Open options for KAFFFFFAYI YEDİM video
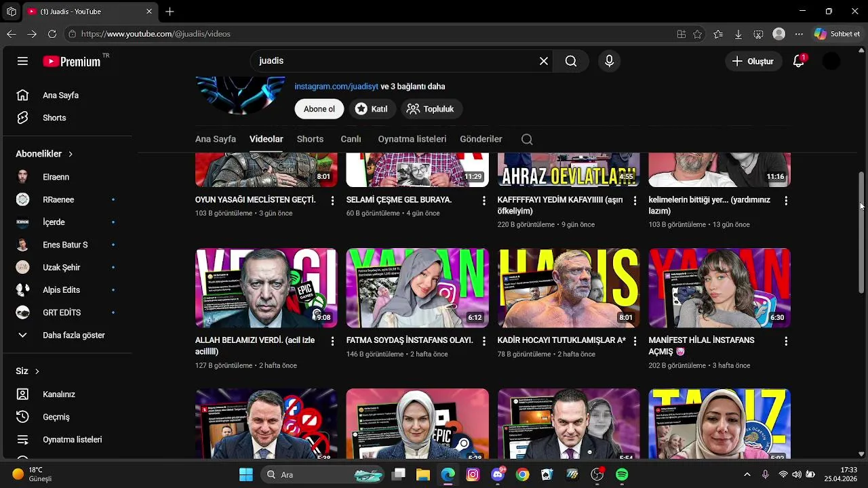Image resolution: width=868 pixels, height=488 pixels. pos(635,201)
